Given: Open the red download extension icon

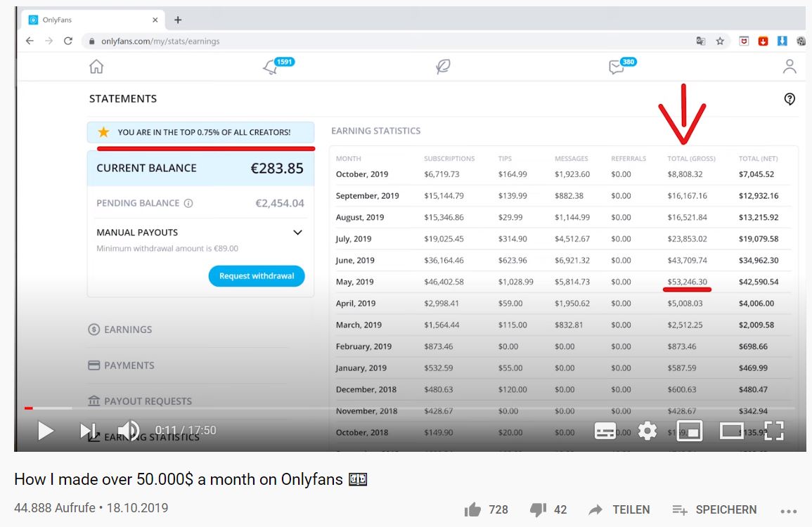Looking at the screenshot, I should [x=763, y=41].
